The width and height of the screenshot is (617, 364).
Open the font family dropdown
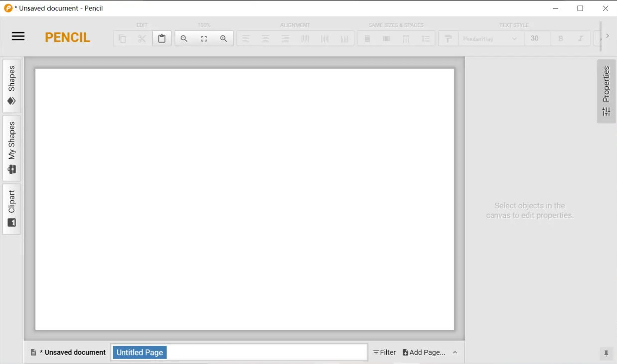(x=491, y=39)
